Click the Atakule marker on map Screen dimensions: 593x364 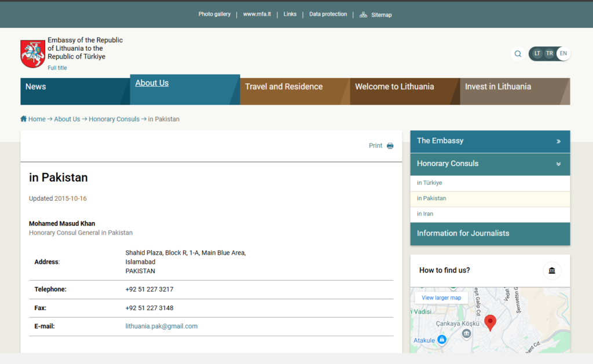[441, 339]
